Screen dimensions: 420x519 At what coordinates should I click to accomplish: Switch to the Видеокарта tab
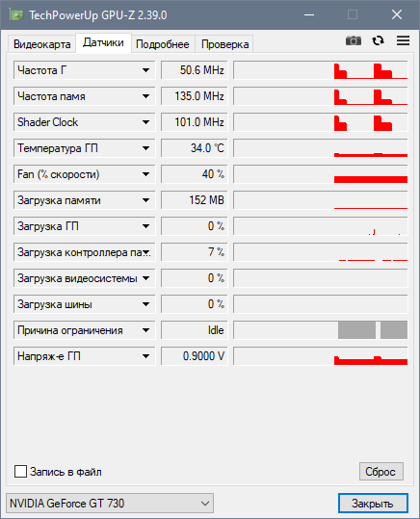tap(41, 44)
